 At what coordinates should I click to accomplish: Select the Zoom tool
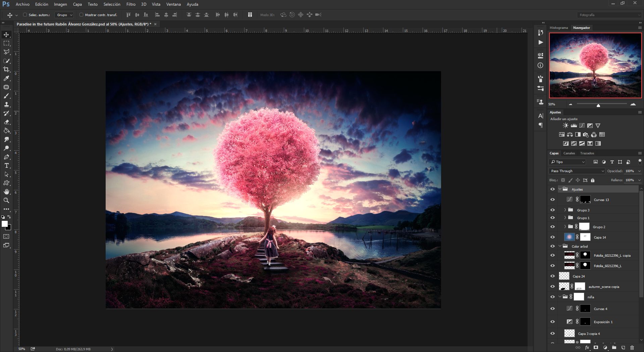[x=6, y=200]
